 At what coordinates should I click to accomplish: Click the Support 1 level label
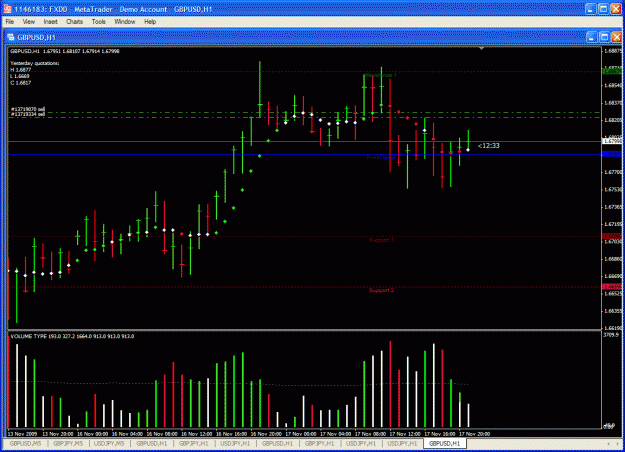click(x=381, y=240)
